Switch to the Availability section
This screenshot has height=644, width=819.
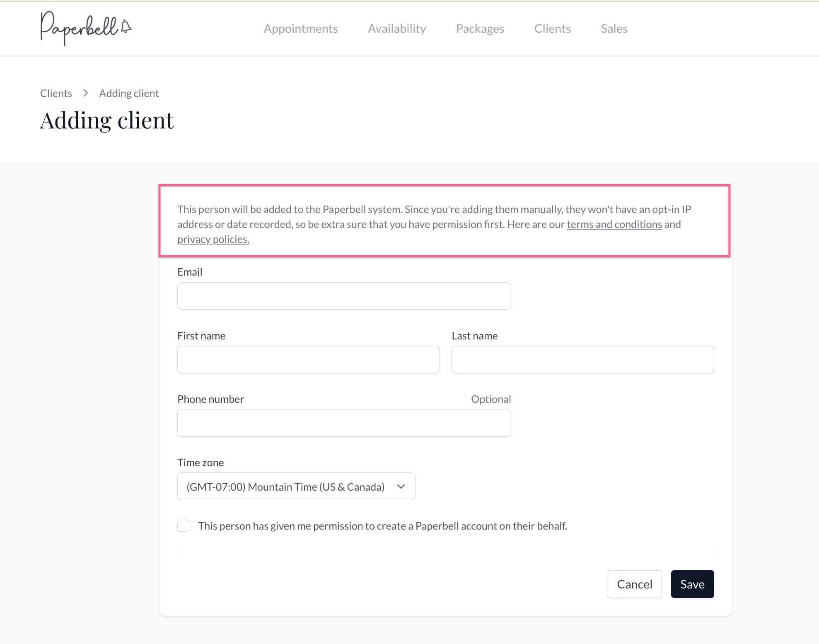[396, 28]
